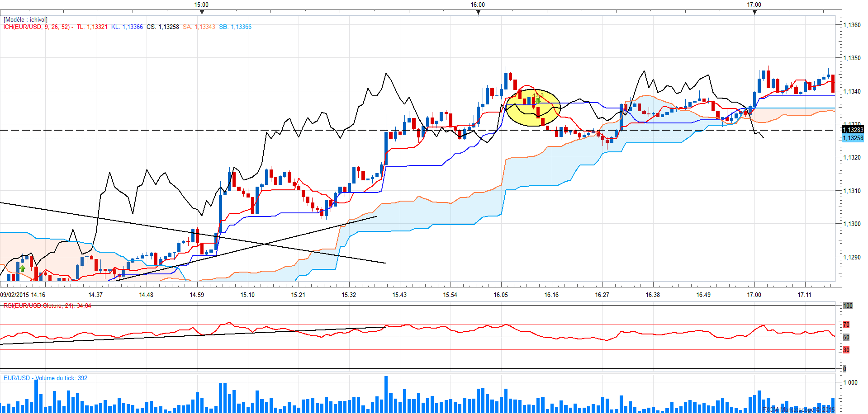Screen dimensions: 868x414
Task: Click the blue 1,13258 current price label
Action: coord(853,138)
